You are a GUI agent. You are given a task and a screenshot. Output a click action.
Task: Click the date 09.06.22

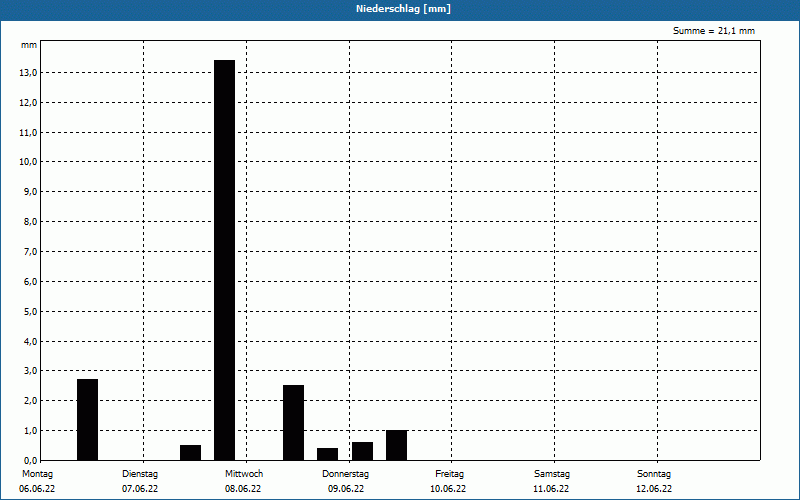pyautogui.click(x=346, y=489)
